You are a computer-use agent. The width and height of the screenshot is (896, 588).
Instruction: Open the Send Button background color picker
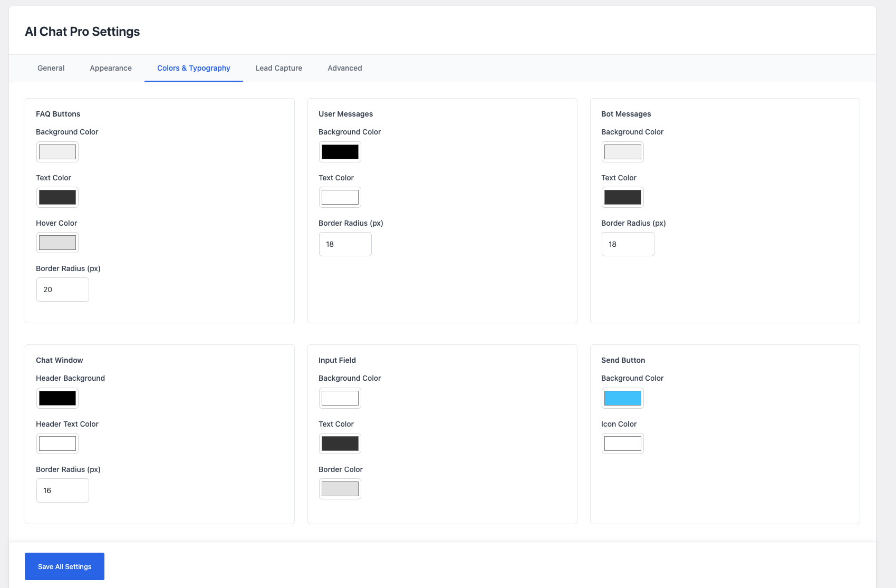pos(622,398)
